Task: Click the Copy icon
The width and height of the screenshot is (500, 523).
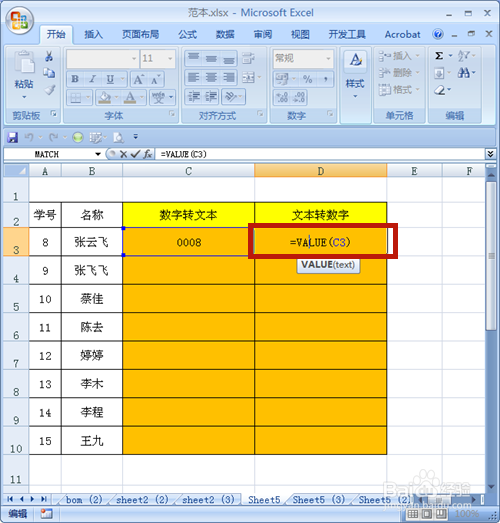Action: point(49,73)
